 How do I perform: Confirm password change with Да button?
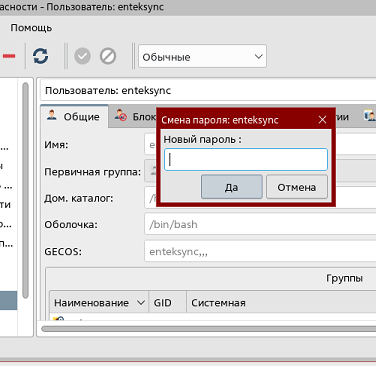click(x=232, y=187)
